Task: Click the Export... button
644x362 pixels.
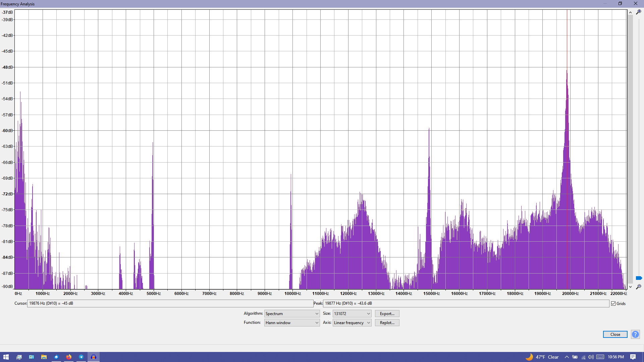Action: [x=387, y=314]
